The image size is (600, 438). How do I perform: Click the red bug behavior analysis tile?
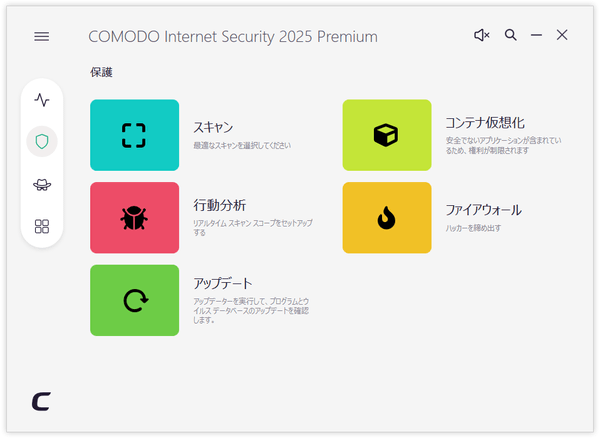click(x=134, y=218)
